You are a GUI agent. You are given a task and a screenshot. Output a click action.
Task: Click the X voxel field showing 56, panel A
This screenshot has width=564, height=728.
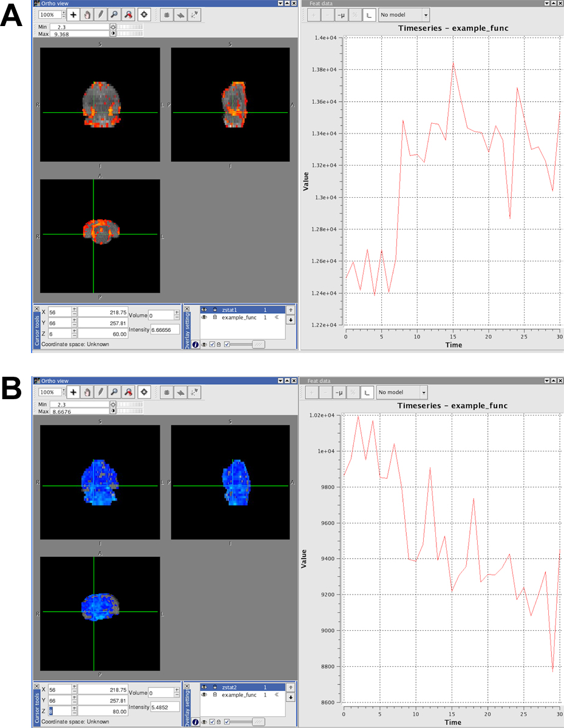[59, 312]
